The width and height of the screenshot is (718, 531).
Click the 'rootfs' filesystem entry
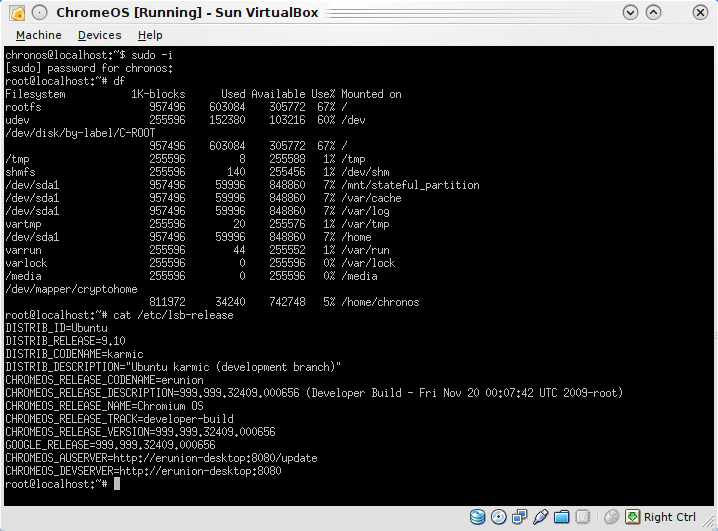click(23, 107)
